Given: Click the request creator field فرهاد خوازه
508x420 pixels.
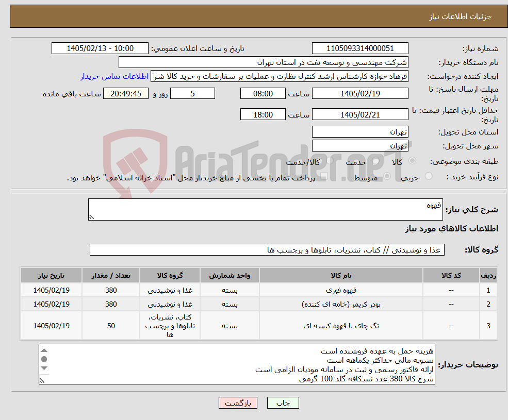Looking at the screenshot, I should [280, 76].
